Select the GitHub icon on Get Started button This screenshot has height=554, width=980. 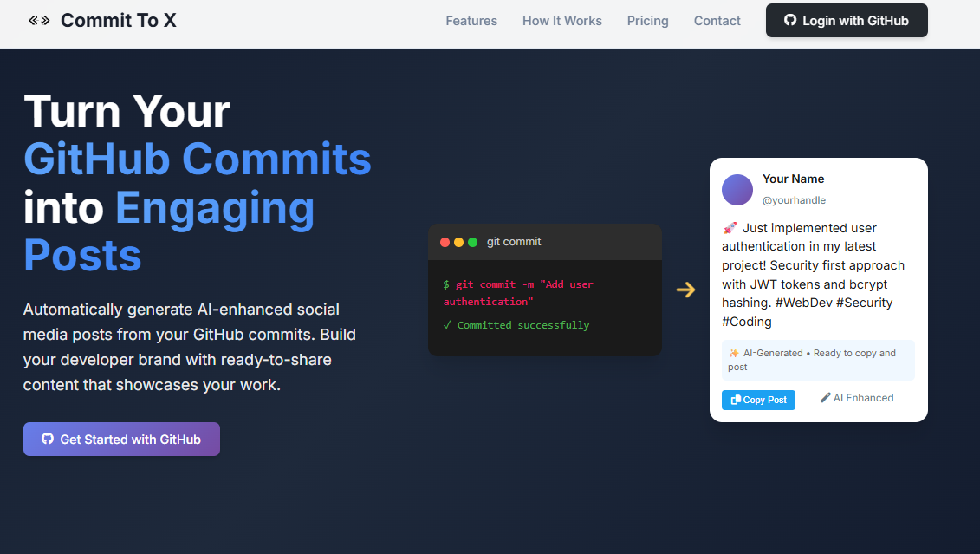[48, 439]
